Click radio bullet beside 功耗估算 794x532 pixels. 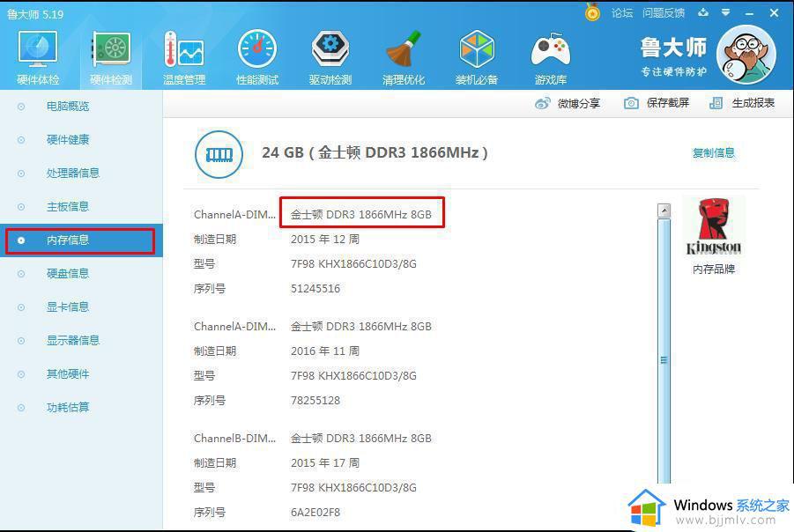pos(21,408)
